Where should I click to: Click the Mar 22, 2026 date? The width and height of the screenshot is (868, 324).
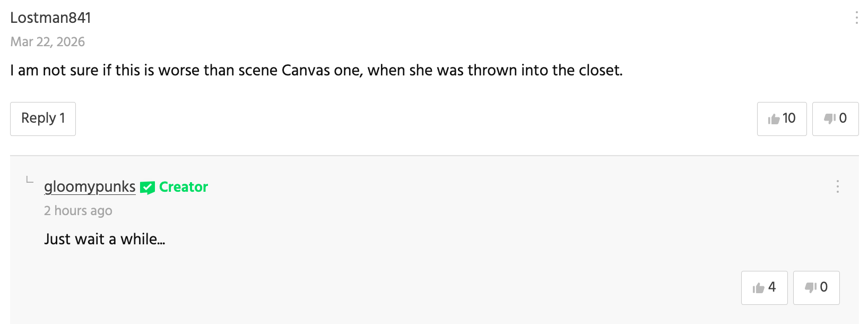[x=48, y=42]
